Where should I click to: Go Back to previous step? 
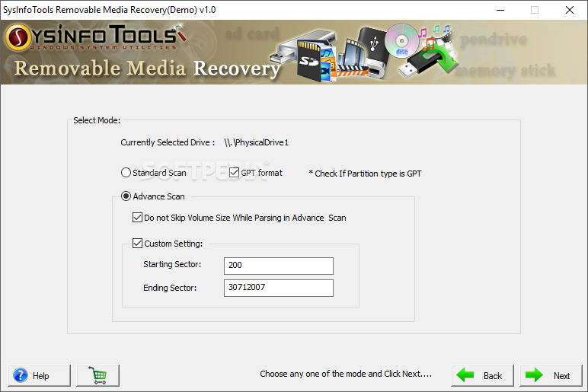482,375
